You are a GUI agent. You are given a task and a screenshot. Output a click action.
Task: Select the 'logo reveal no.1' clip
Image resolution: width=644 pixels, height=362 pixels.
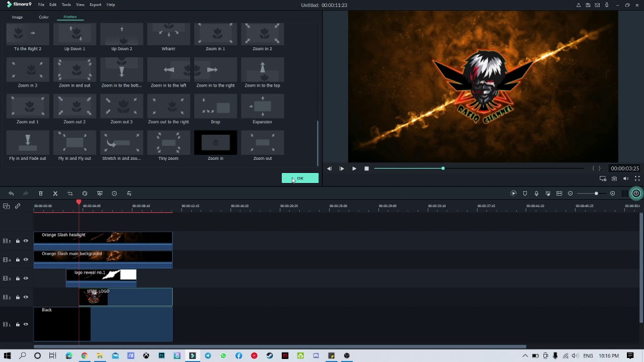tap(101, 278)
